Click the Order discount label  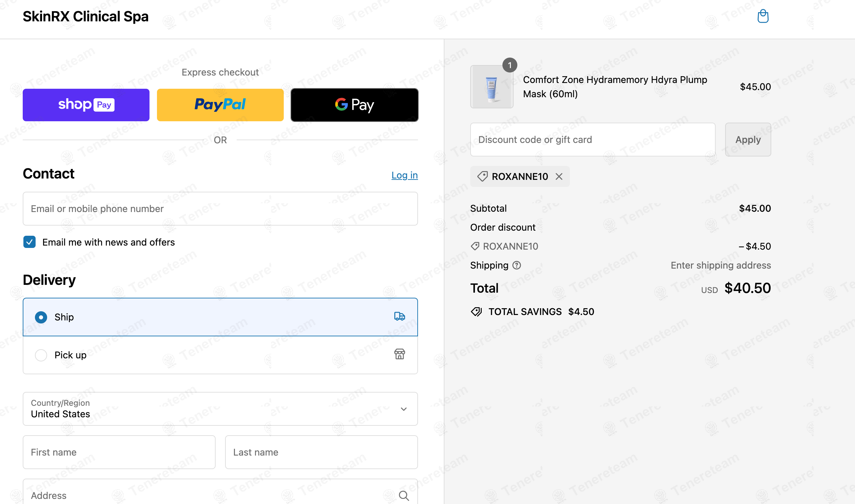point(503,227)
